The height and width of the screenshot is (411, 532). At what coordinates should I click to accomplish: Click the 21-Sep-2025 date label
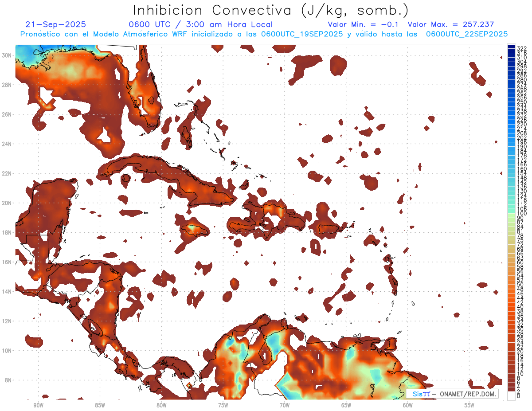56,25
